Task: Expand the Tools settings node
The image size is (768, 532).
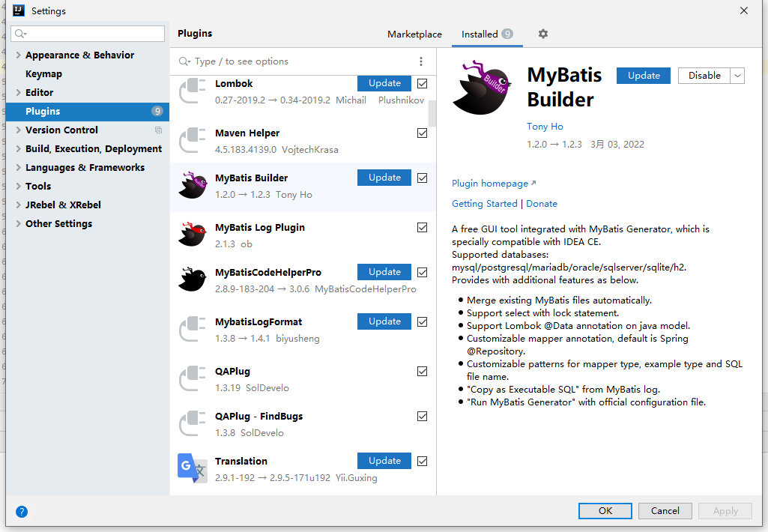Action: (18, 186)
